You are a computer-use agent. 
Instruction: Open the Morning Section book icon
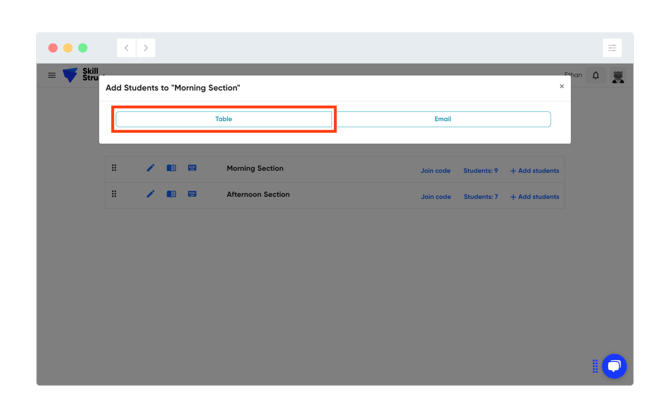pyautogui.click(x=171, y=168)
